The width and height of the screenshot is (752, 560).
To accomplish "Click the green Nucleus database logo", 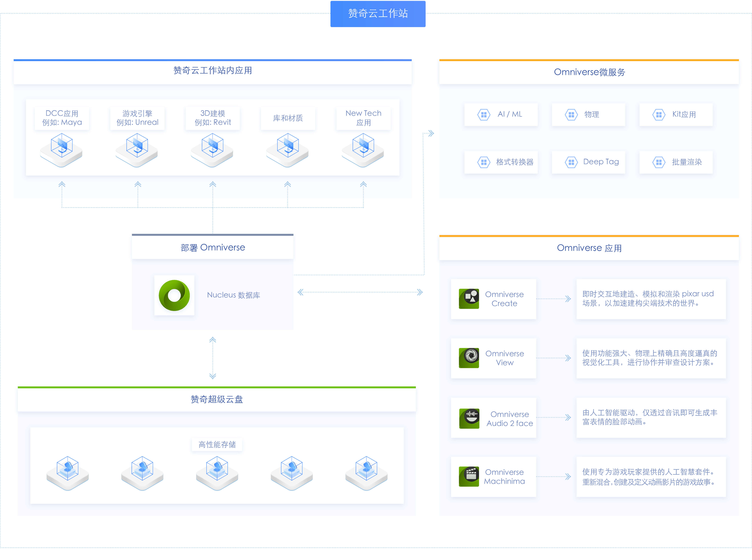I will click(x=174, y=295).
